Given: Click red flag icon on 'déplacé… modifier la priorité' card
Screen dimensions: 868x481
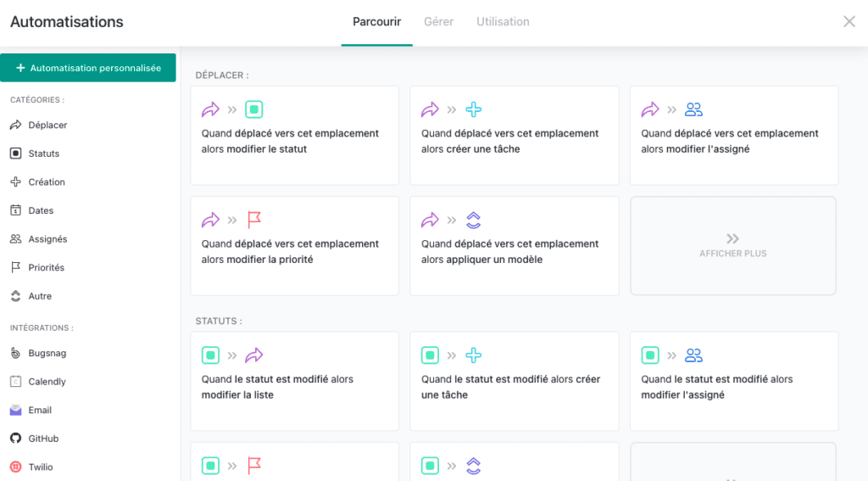Looking at the screenshot, I should pyautogui.click(x=254, y=220).
